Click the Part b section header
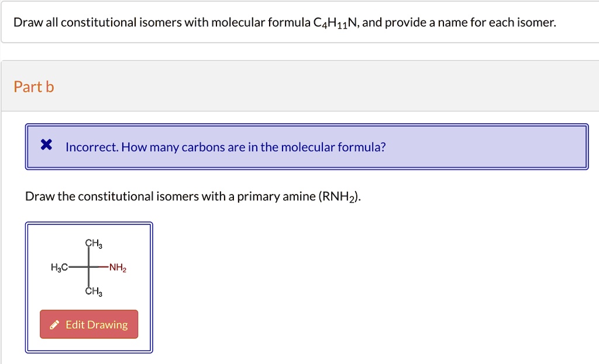 click(33, 86)
